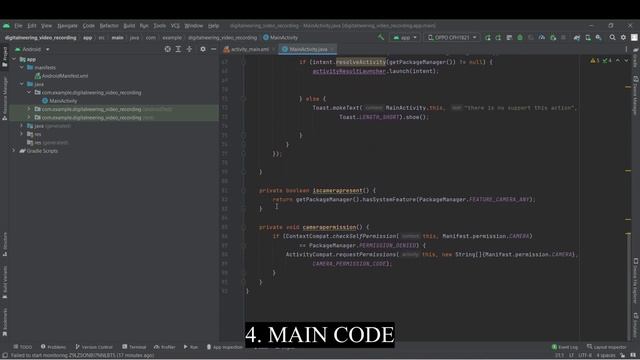Image resolution: width=640 pixels, height=360 pixels.
Task: Open the Profiler tool window
Action: (x=164, y=347)
